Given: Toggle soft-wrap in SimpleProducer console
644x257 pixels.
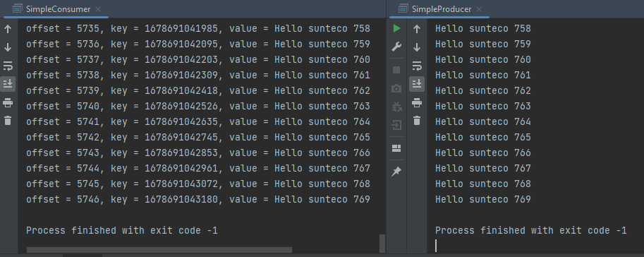Looking at the screenshot, I should point(417,66).
